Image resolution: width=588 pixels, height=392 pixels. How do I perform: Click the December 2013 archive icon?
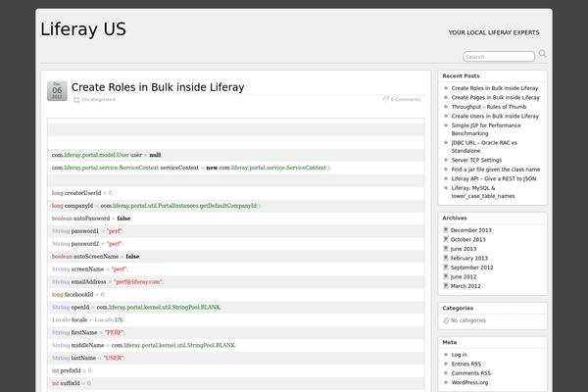pyautogui.click(x=446, y=230)
